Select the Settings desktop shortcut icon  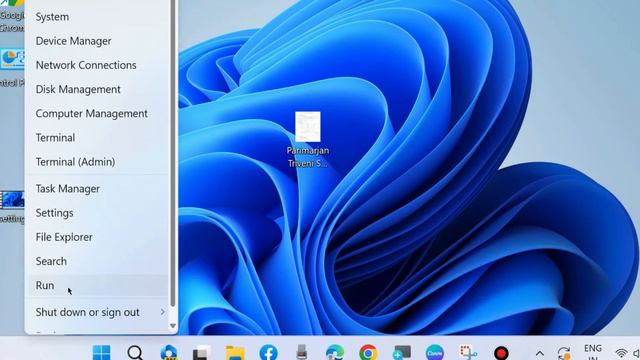coord(12,207)
